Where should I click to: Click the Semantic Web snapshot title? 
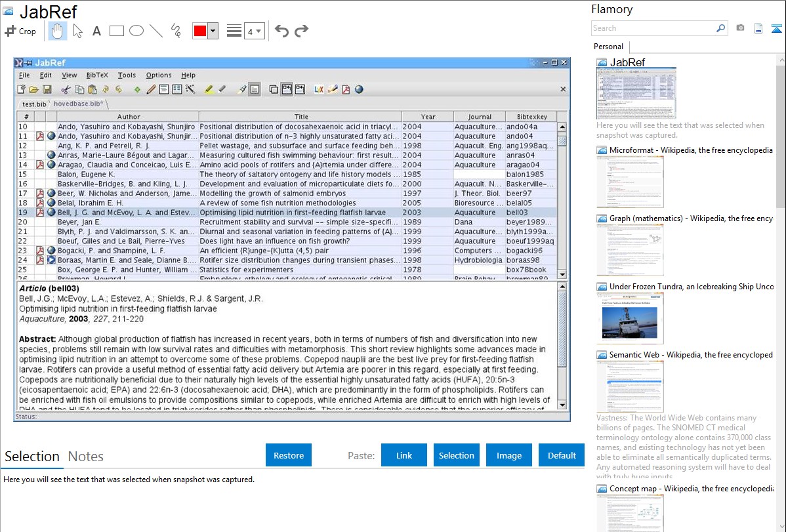[691, 354]
